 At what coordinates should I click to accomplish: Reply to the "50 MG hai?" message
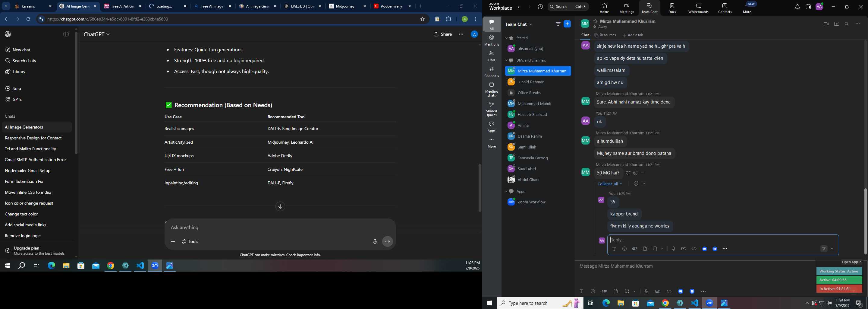[x=628, y=173]
